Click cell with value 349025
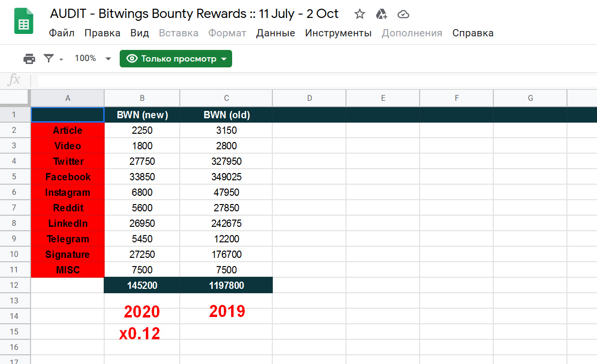The width and height of the screenshot is (597, 364). [226, 177]
